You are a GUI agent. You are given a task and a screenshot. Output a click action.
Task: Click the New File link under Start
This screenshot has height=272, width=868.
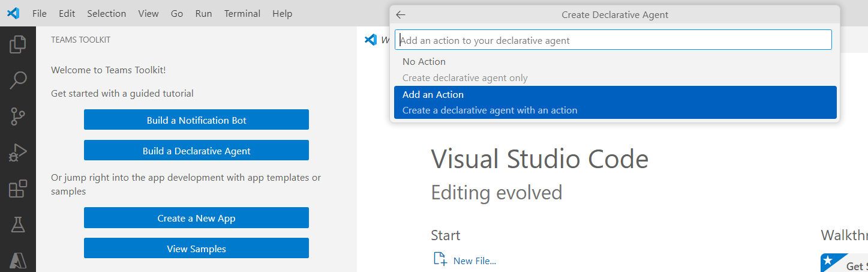(474, 261)
